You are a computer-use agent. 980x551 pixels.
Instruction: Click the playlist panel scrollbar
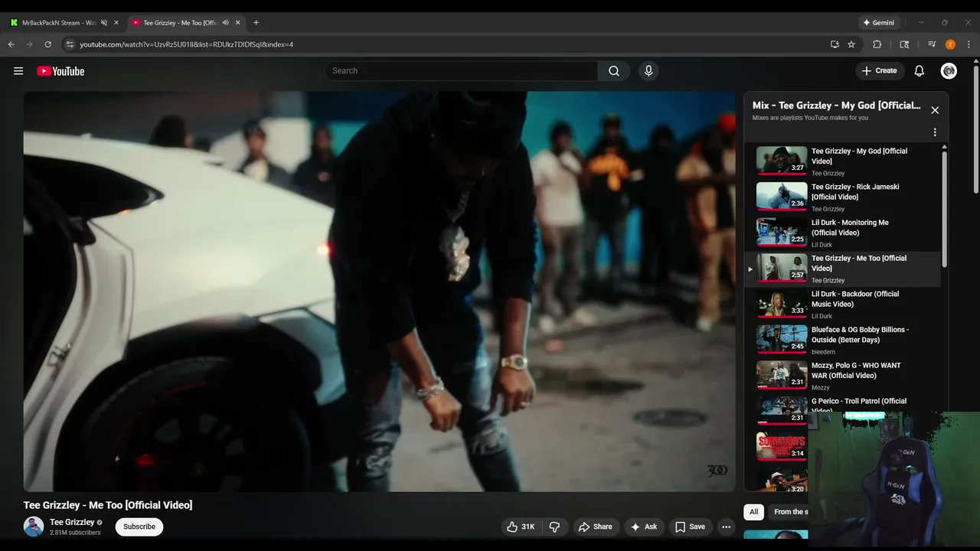point(944,208)
